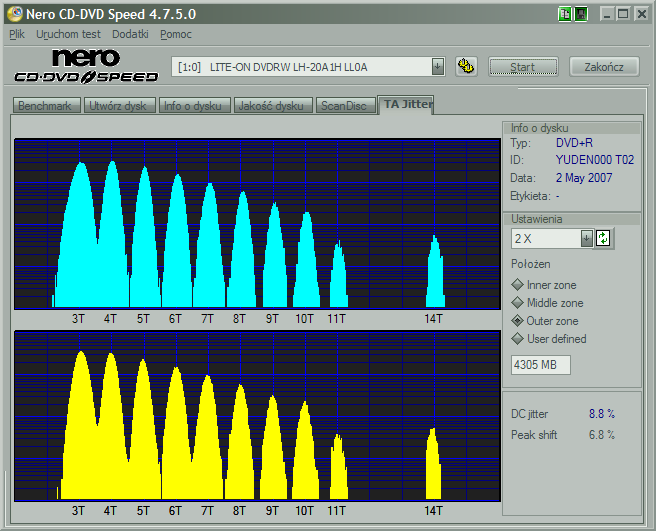Open the Dodatki menu
The height and width of the screenshot is (531, 656).
click(130, 34)
